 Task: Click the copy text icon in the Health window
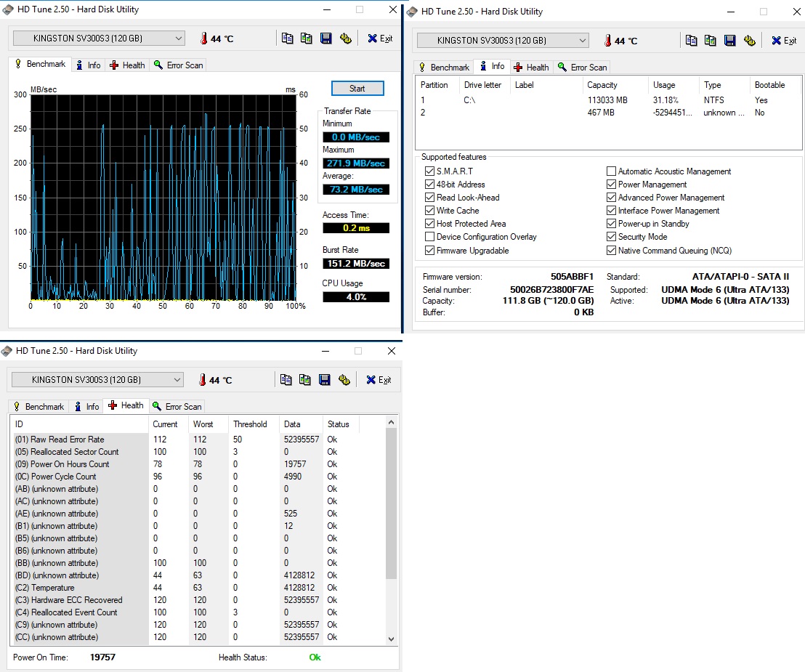tap(286, 380)
